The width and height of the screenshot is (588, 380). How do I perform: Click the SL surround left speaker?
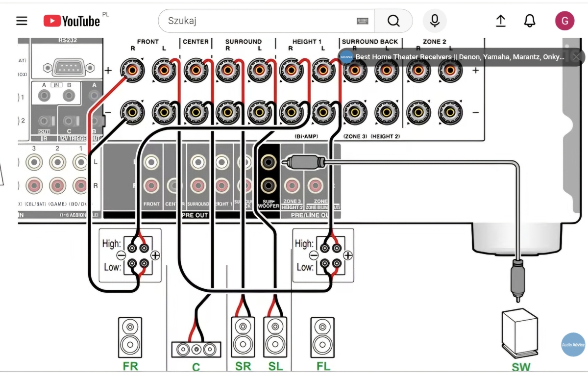[x=275, y=337]
